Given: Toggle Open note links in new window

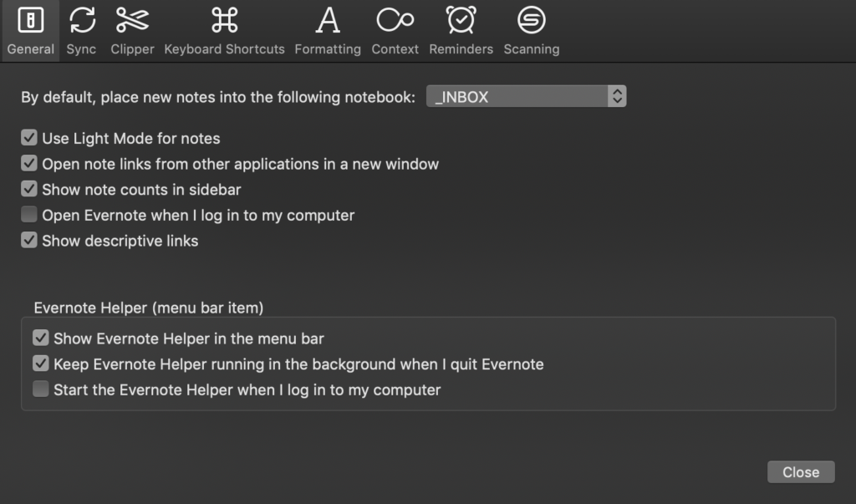Looking at the screenshot, I should point(29,163).
